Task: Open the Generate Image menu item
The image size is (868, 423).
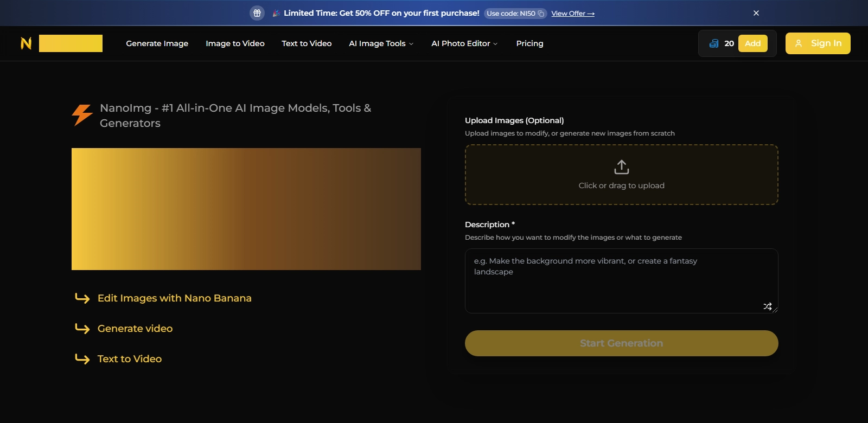Action: click(x=157, y=43)
